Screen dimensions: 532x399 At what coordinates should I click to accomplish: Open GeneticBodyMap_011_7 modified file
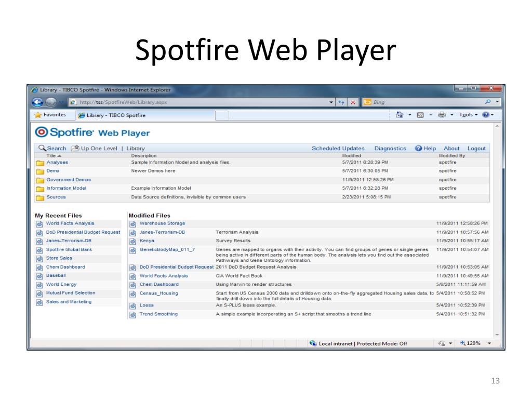click(167, 249)
